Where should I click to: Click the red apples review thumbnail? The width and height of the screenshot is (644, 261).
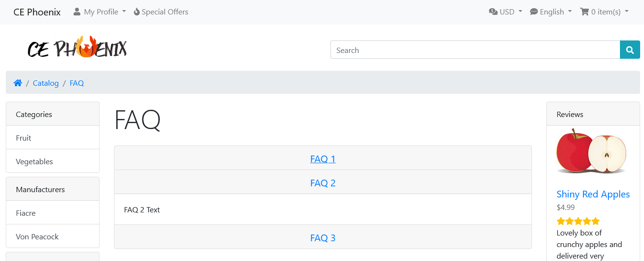(x=592, y=151)
